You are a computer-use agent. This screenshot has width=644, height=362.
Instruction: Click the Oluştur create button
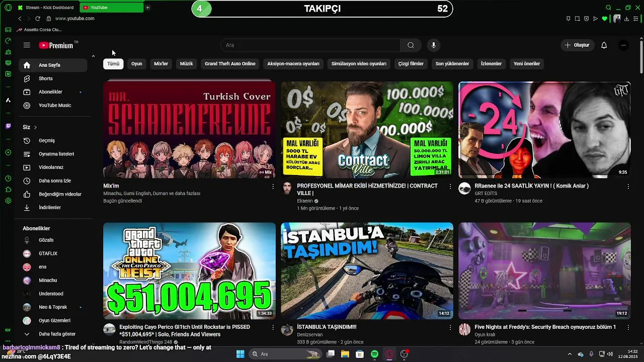pyautogui.click(x=577, y=45)
